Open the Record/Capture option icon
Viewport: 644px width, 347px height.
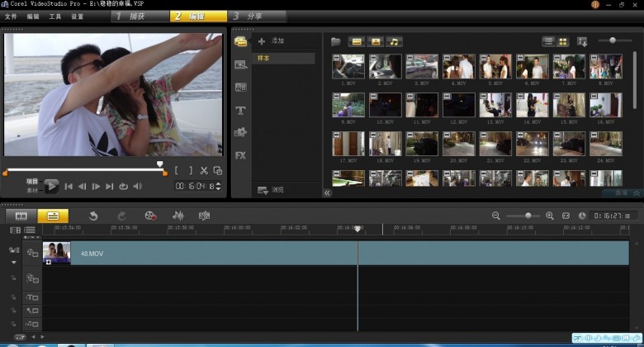(x=150, y=216)
